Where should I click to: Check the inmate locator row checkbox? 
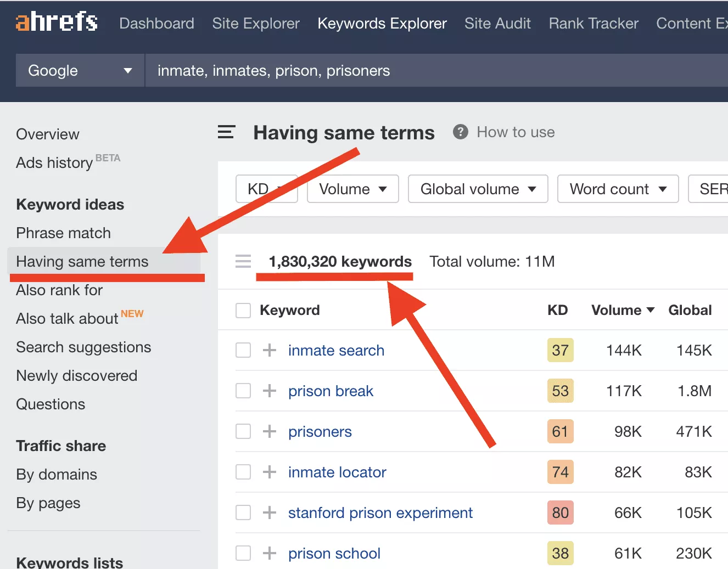coord(243,472)
